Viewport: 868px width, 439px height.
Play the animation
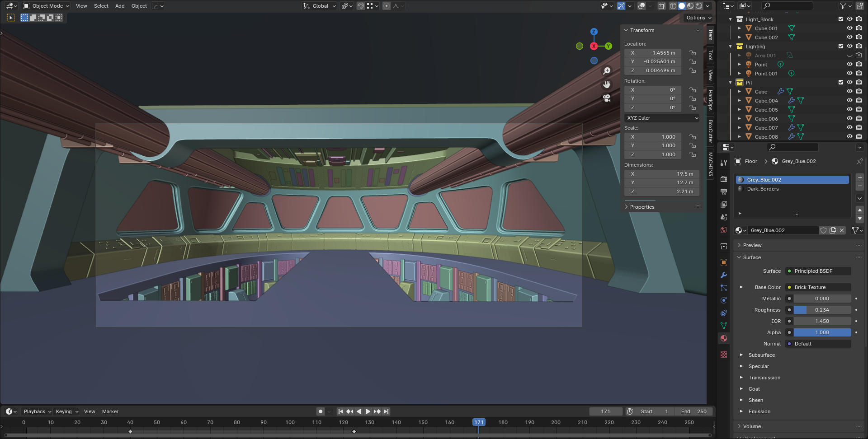point(368,411)
